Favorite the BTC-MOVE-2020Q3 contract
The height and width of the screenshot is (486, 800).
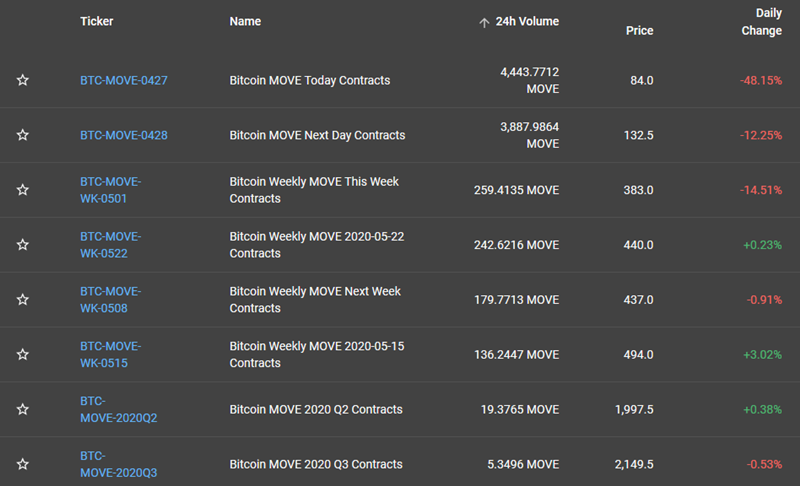[x=22, y=464]
